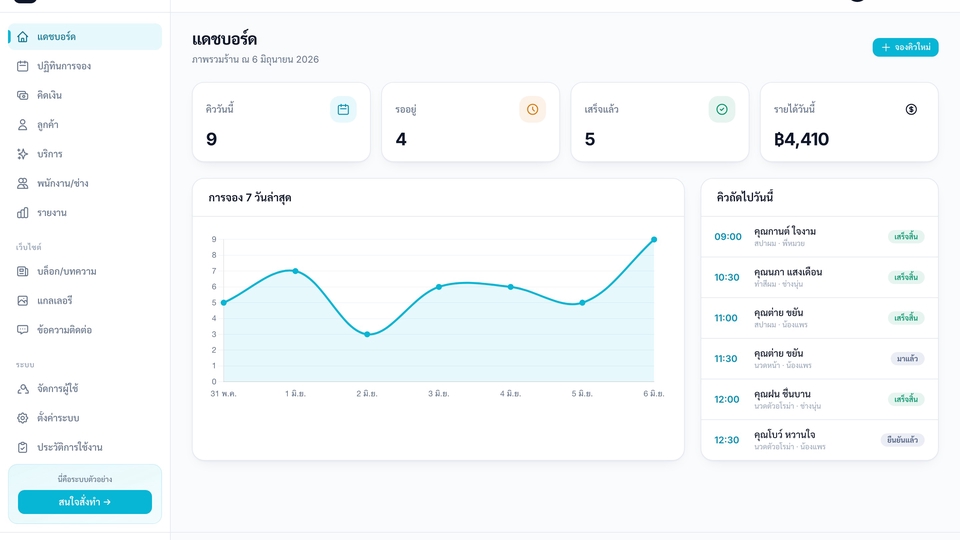Open the ปฏิทินการจอง calendar icon in sidebar
The image size is (960, 540).
pos(23,66)
